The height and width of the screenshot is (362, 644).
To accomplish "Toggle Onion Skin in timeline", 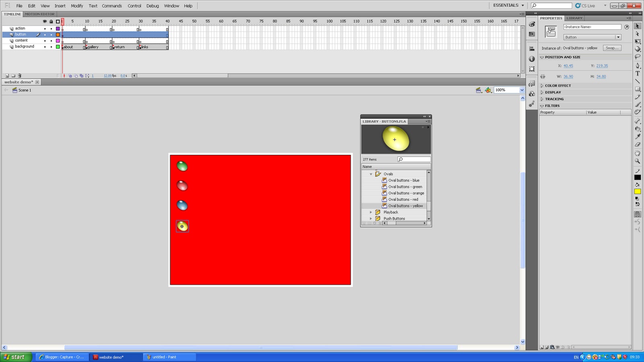I will pos(70,76).
